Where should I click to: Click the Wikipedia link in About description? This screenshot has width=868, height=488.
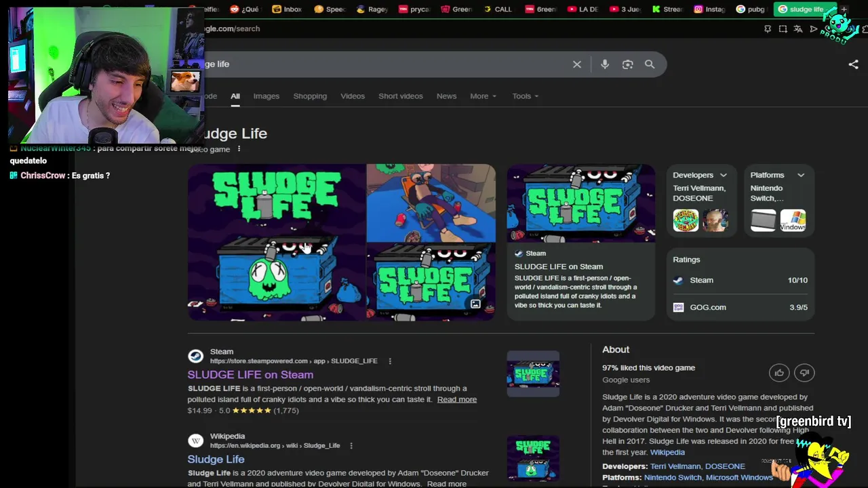click(667, 452)
